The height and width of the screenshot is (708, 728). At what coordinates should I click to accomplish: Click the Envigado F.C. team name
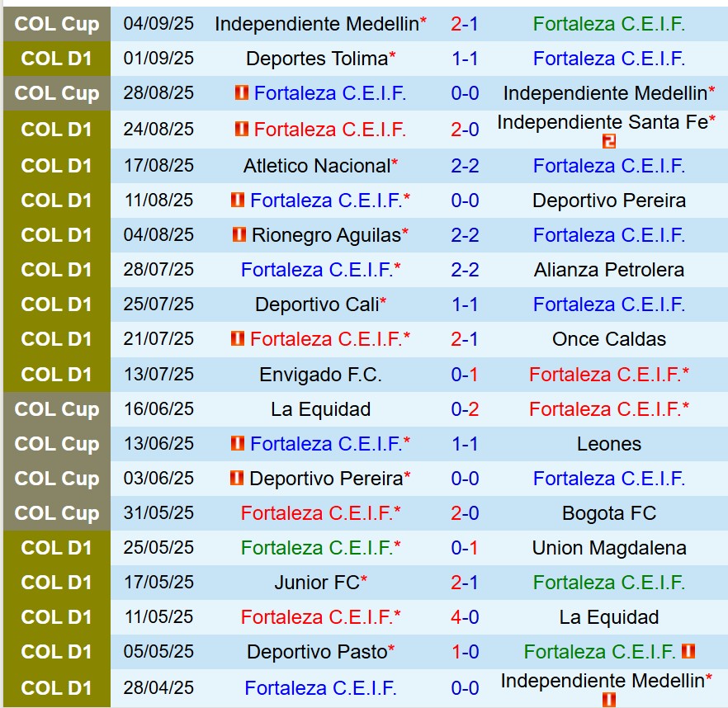pyautogui.click(x=320, y=375)
